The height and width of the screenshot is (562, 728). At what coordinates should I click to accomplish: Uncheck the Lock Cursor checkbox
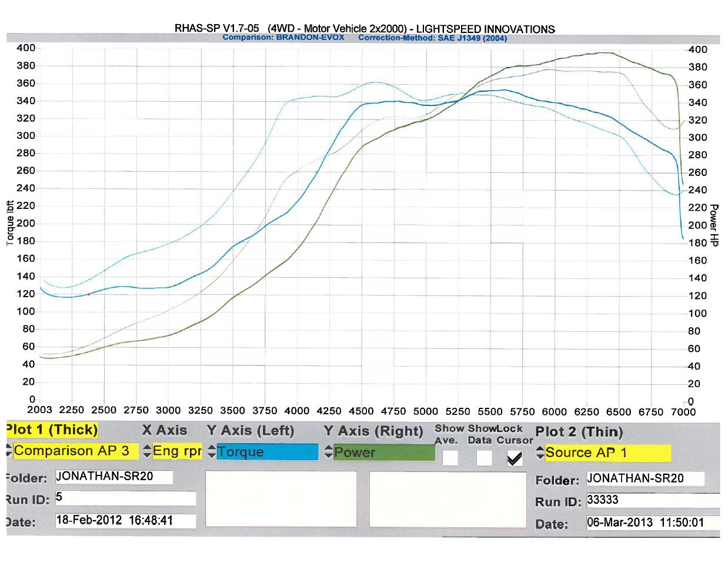(x=515, y=458)
